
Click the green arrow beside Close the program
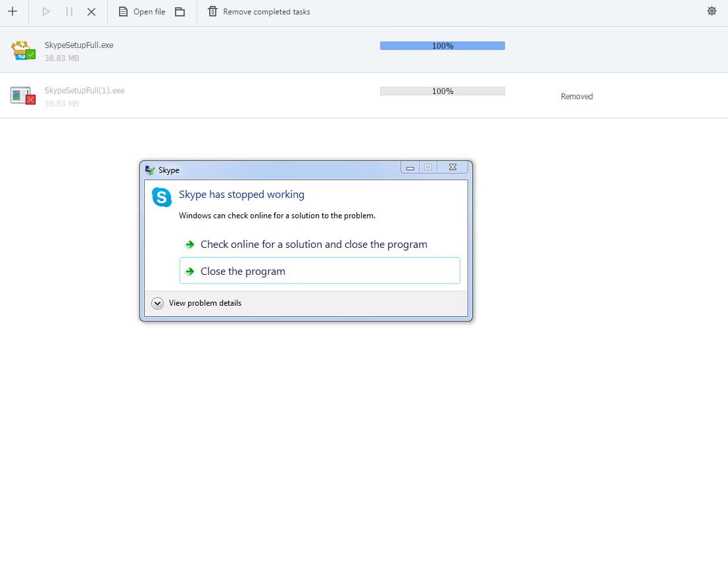coord(189,271)
